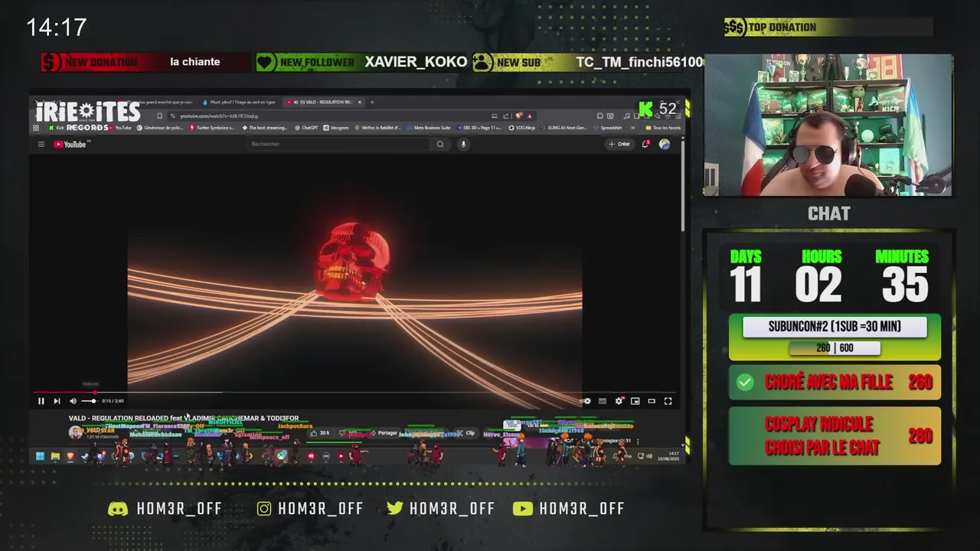Viewport: 980px width, 551px height.
Task: Skip to next video in player
Action: [57, 401]
